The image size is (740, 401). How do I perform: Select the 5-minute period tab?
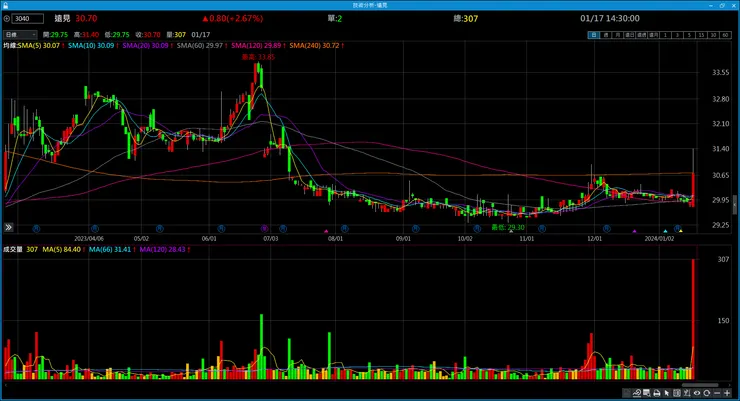tap(689, 35)
